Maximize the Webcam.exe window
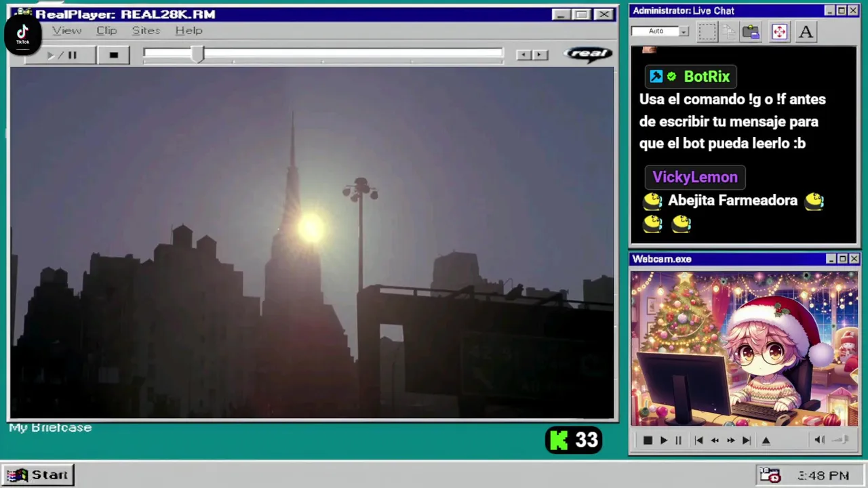This screenshot has width=868, height=488. [x=842, y=259]
